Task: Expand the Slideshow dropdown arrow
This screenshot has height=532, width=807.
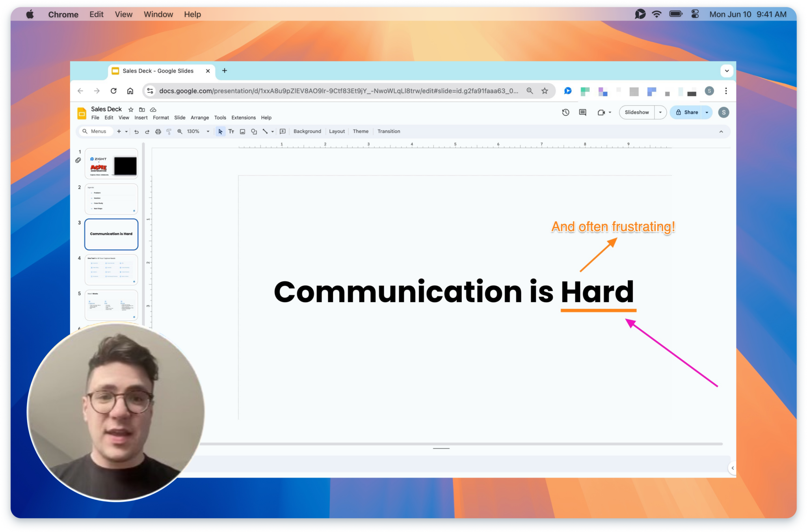Action: click(659, 112)
